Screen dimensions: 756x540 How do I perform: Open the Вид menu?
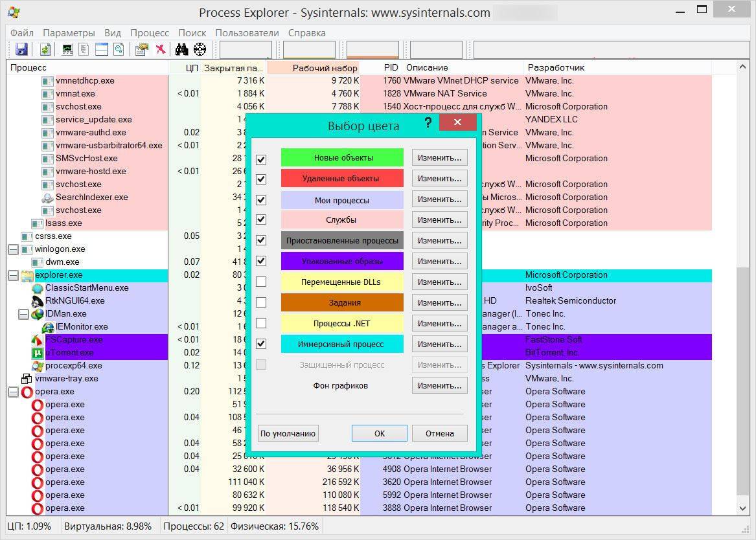pyautogui.click(x=113, y=33)
